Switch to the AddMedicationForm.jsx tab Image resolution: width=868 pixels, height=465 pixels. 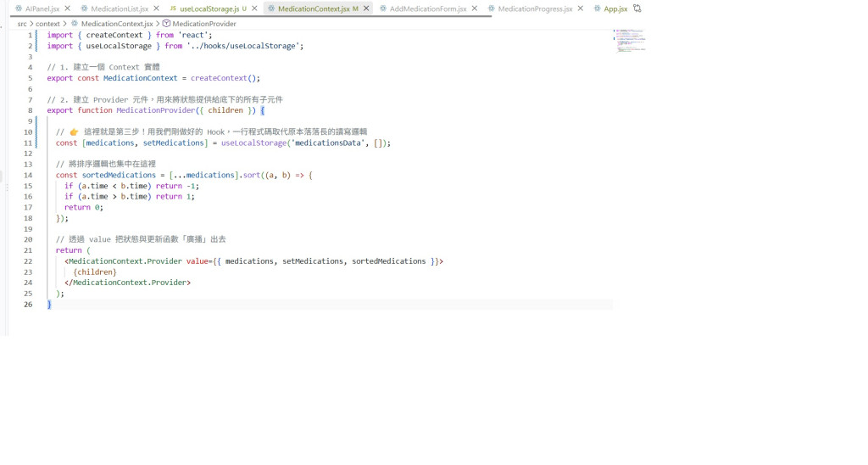pos(428,8)
